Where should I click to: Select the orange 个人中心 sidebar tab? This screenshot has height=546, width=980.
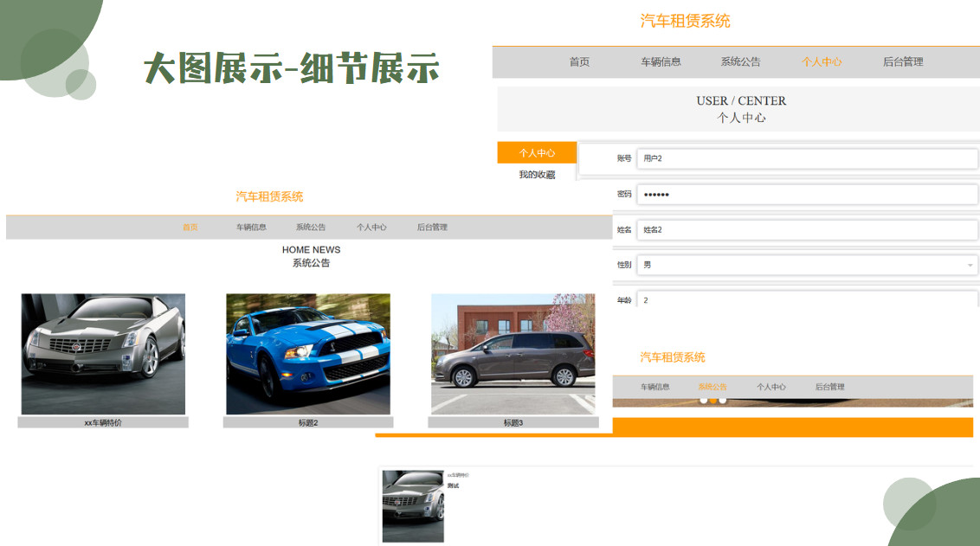click(x=537, y=152)
